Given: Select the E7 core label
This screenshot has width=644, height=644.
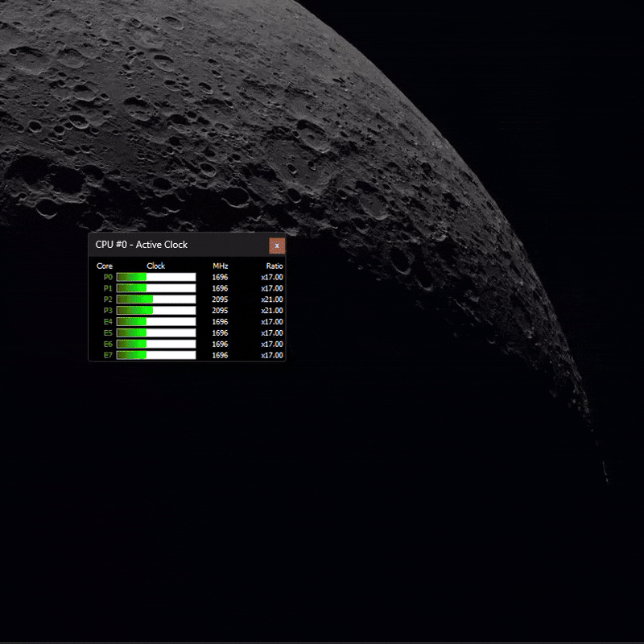Looking at the screenshot, I should tap(108, 355).
